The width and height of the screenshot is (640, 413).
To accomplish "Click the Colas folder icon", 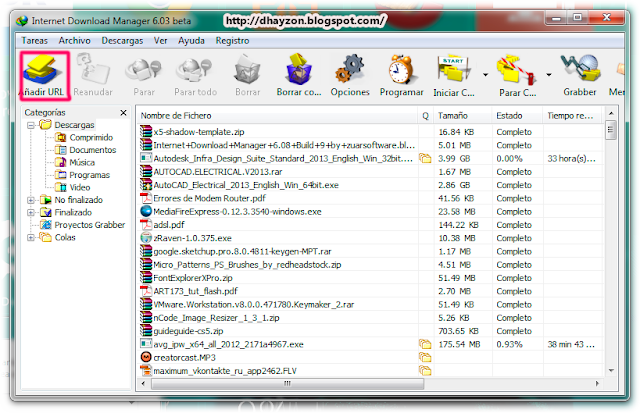I will point(46,237).
